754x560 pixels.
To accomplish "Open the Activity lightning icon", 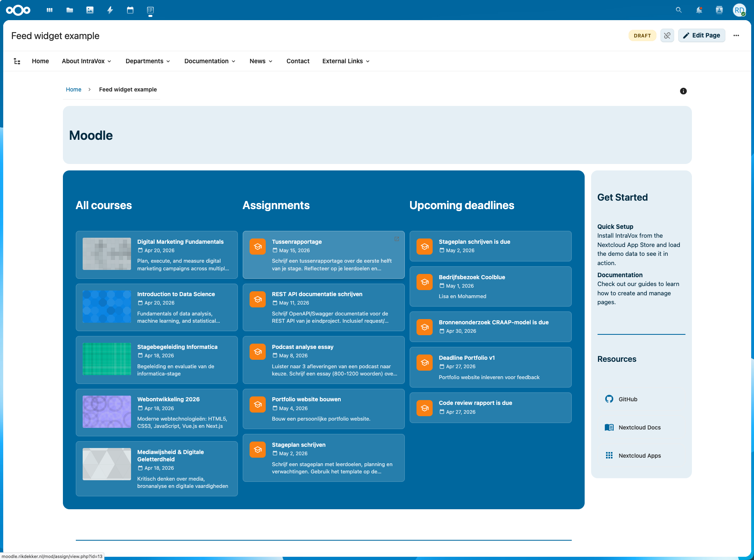I will point(110,10).
